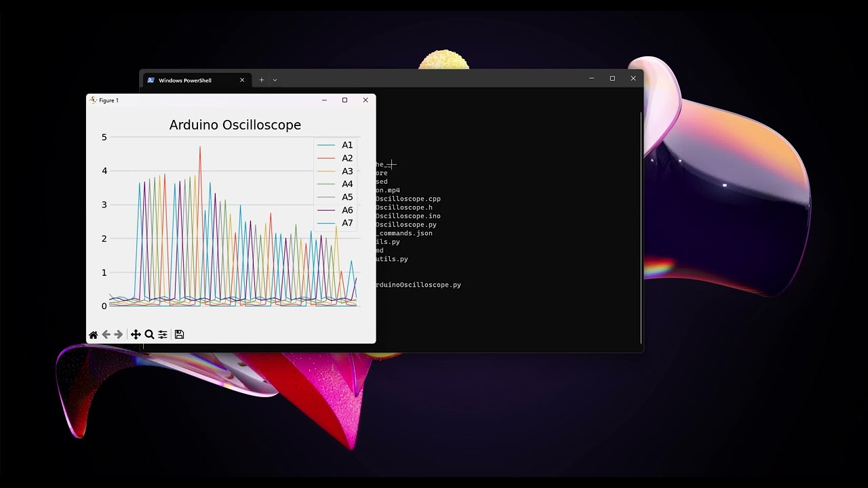This screenshot has height=488, width=868.
Task: Click the Oscilloscope.py entry in file listing
Action: coord(406,224)
